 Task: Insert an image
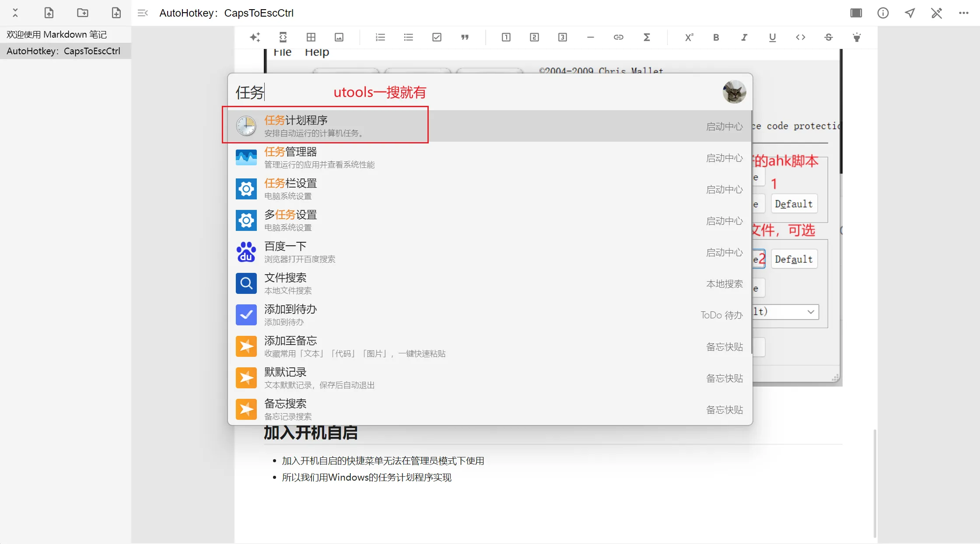pyautogui.click(x=339, y=37)
